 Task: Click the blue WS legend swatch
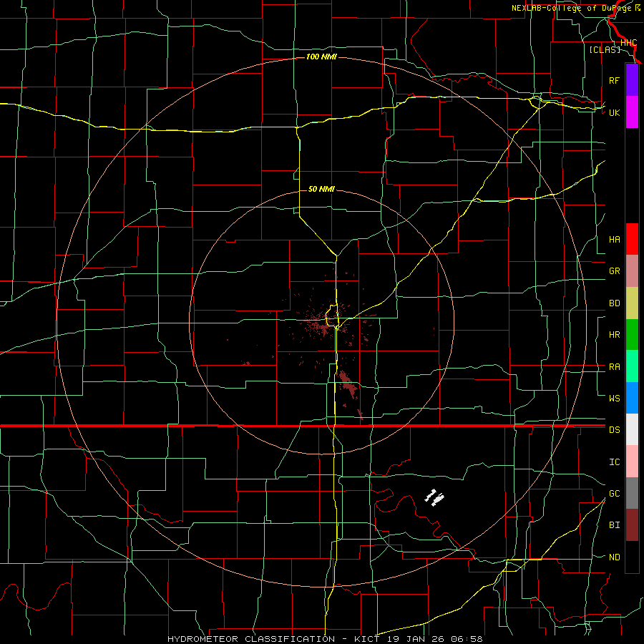pyautogui.click(x=632, y=398)
